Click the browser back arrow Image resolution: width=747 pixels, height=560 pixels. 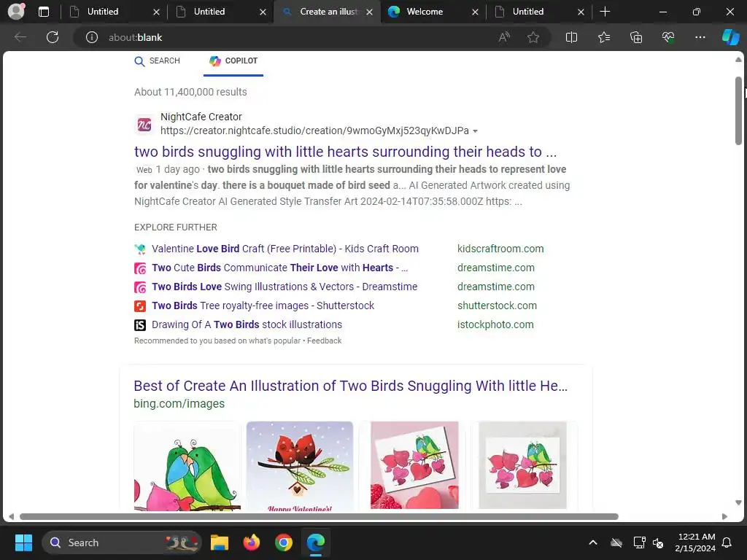pos(20,37)
